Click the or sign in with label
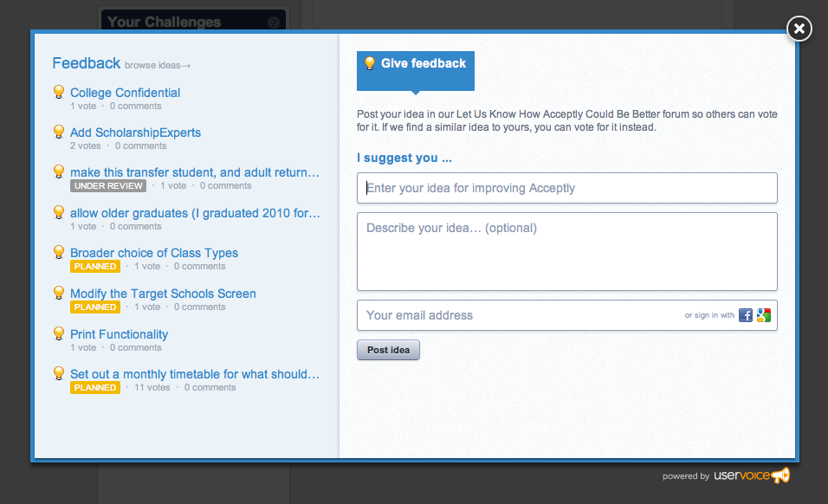Viewport: 828px width, 504px height. click(709, 315)
